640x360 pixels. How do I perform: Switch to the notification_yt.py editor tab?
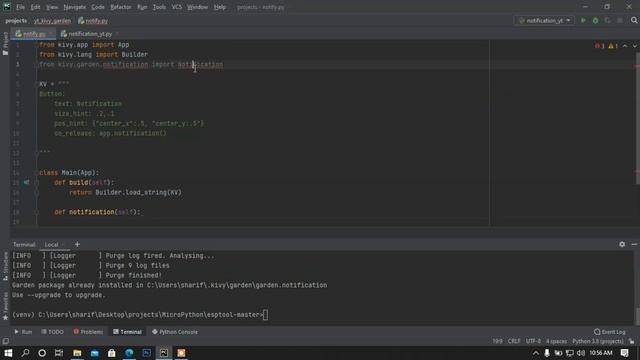pyautogui.click(x=89, y=34)
